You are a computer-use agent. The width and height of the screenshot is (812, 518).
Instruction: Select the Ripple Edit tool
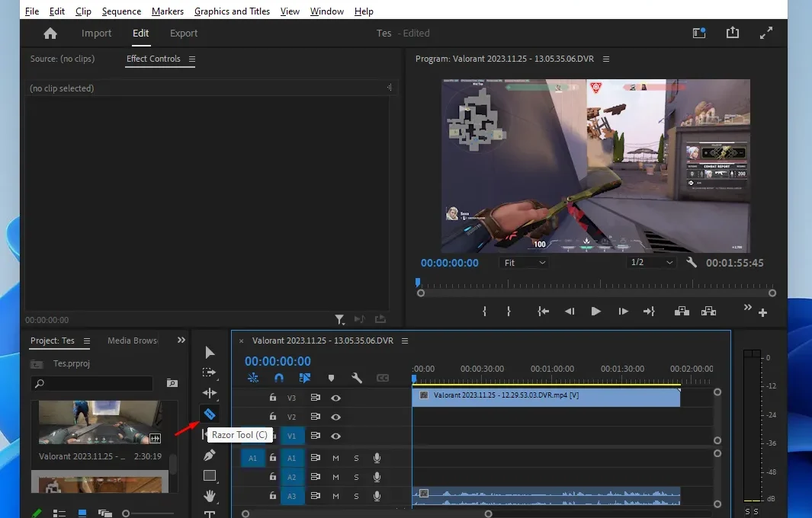click(210, 393)
